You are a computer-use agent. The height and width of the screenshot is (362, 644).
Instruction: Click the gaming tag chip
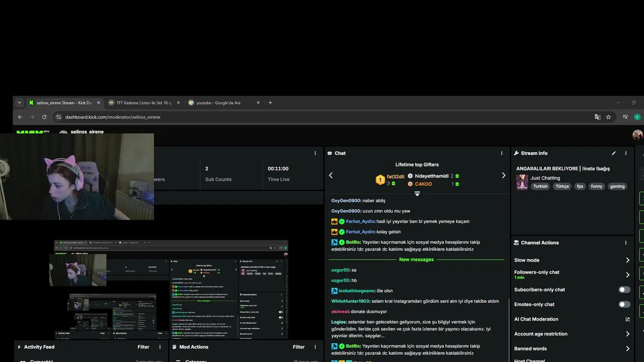617,186
